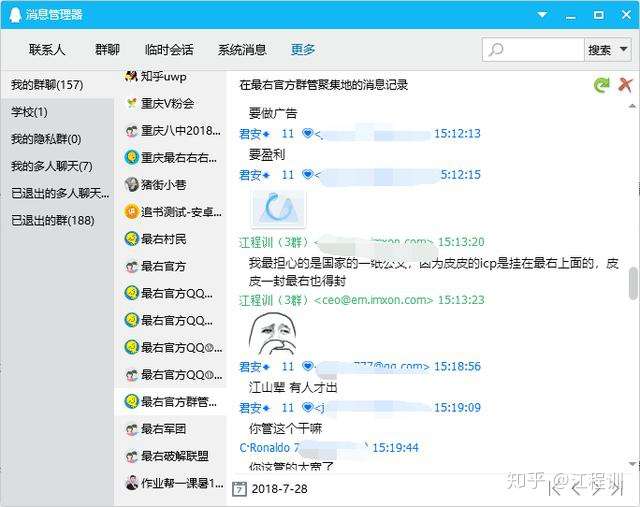
Task: Click the 搜索 button
Action: (599, 50)
